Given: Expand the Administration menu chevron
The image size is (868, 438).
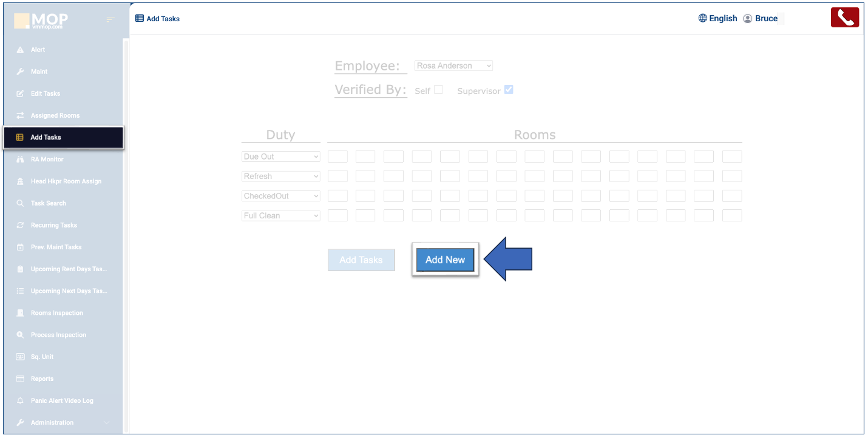Looking at the screenshot, I should [x=107, y=423].
